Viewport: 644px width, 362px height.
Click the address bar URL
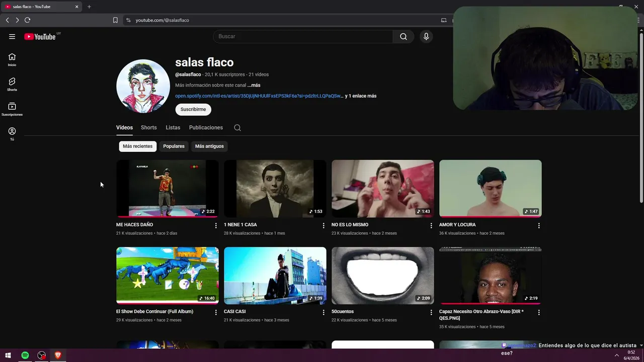(x=162, y=20)
